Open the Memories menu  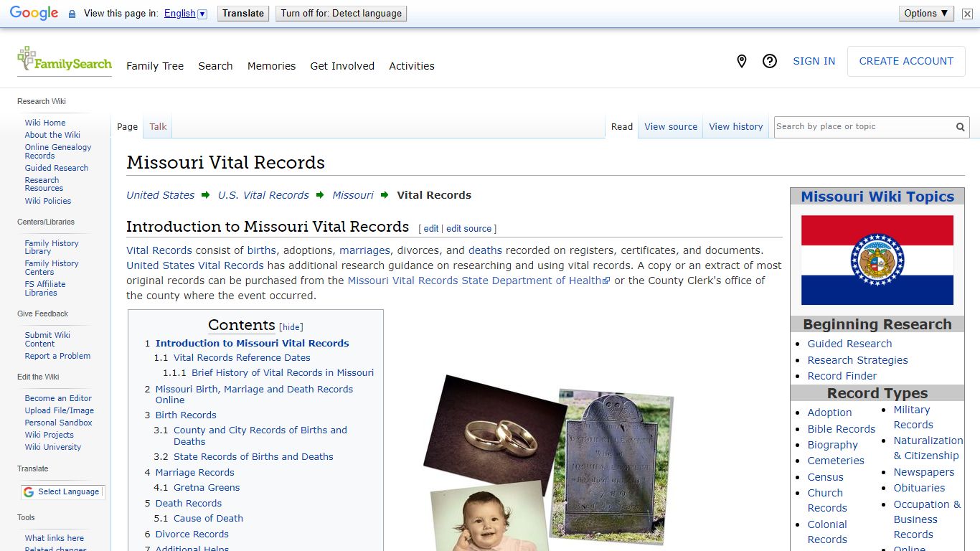coord(271,66)
